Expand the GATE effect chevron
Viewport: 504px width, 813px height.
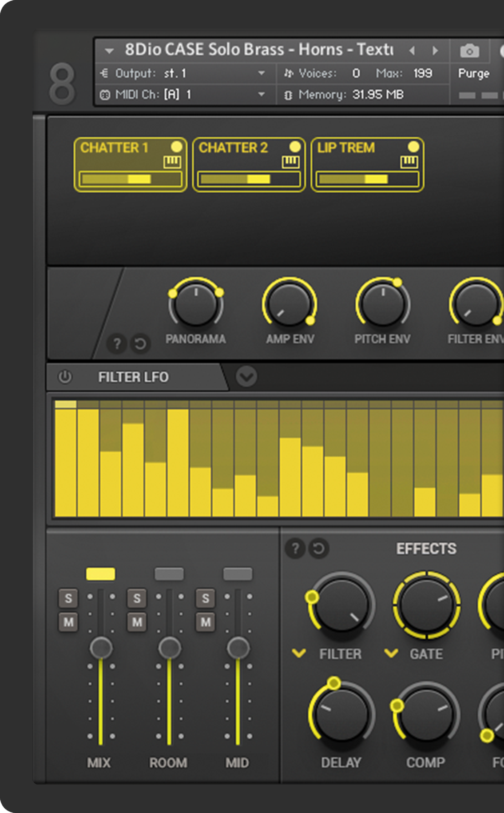coord(391,654)
